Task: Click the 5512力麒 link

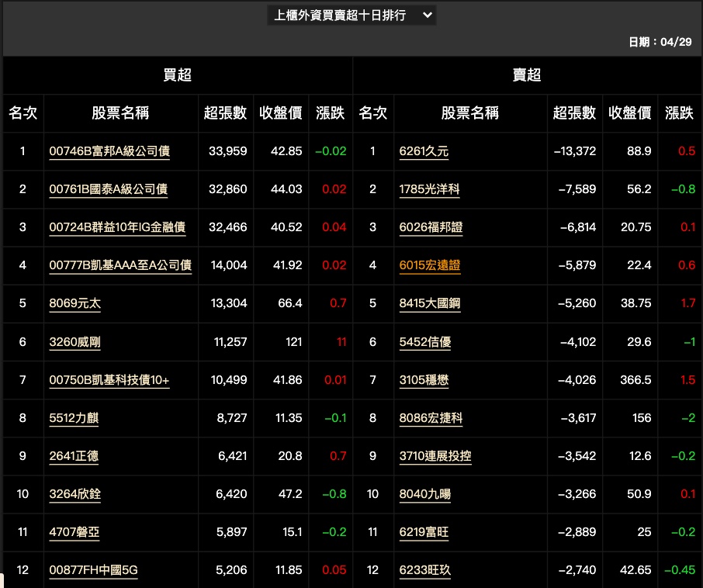Action: 74,418
